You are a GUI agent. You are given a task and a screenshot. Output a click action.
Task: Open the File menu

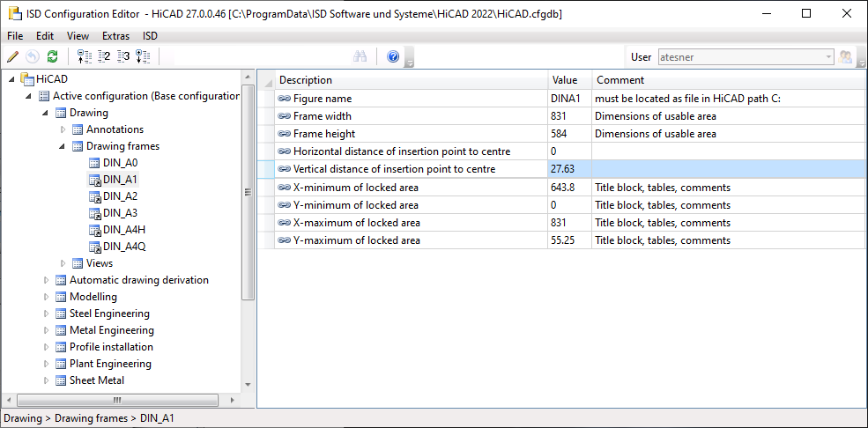tap(15, 36)
